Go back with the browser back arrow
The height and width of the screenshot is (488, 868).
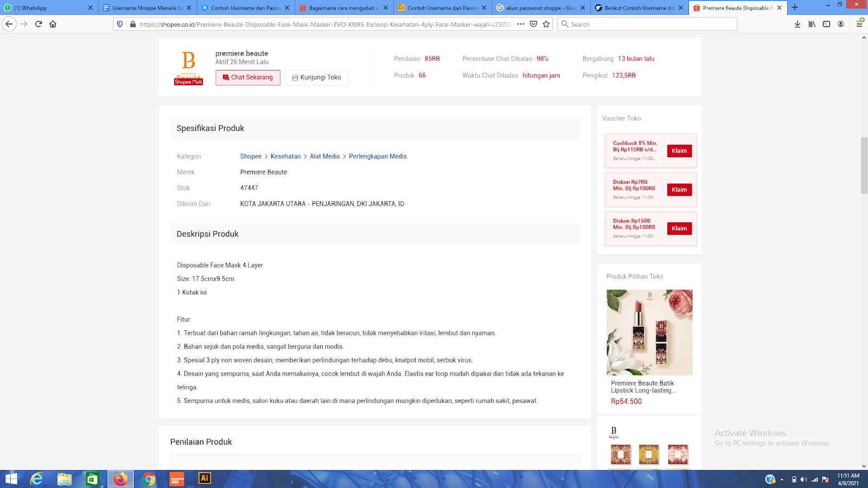pyautogui.click(x=9, y=24)
